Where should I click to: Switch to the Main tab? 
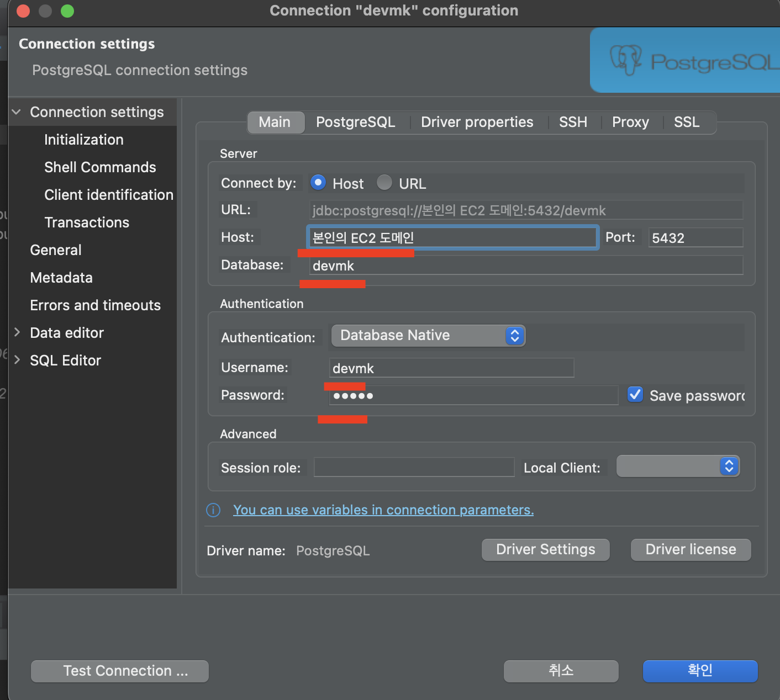click(275, 122)
